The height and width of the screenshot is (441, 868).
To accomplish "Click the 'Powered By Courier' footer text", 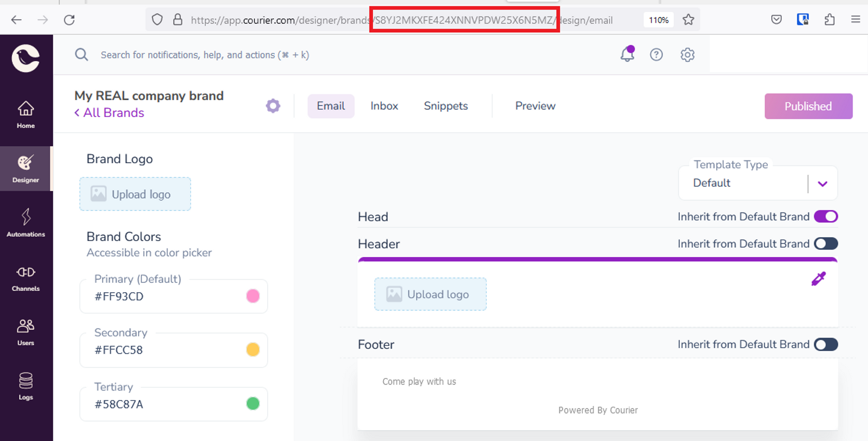I will tap(598, 410).
